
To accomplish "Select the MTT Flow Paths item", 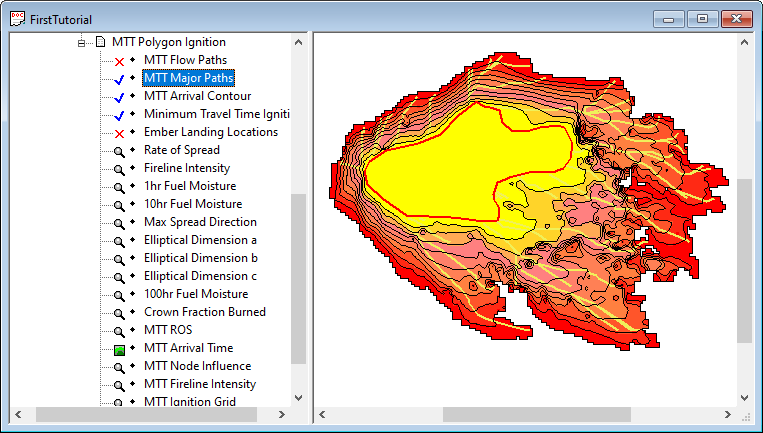I will point(185,60).
